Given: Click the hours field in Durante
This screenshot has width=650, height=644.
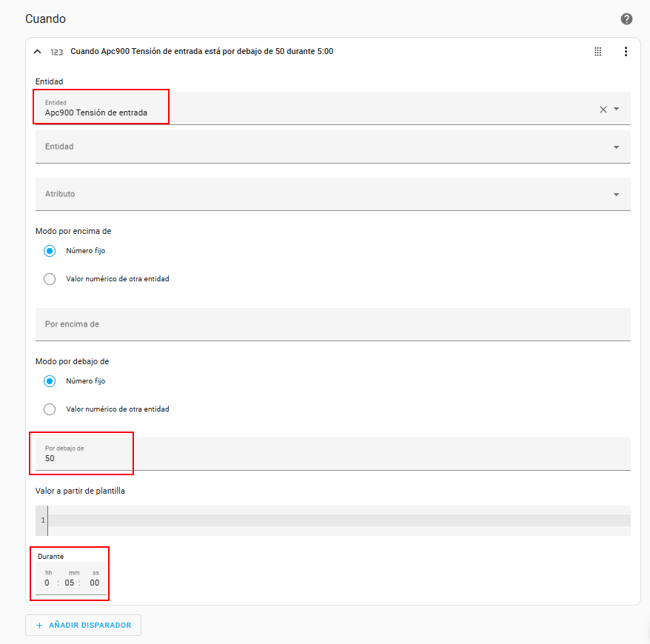Looking at the screenshot, I should click(47, 583).
